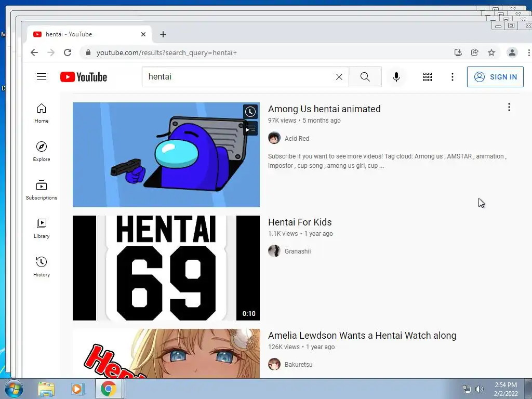Open a new tab with plus button

163,34
